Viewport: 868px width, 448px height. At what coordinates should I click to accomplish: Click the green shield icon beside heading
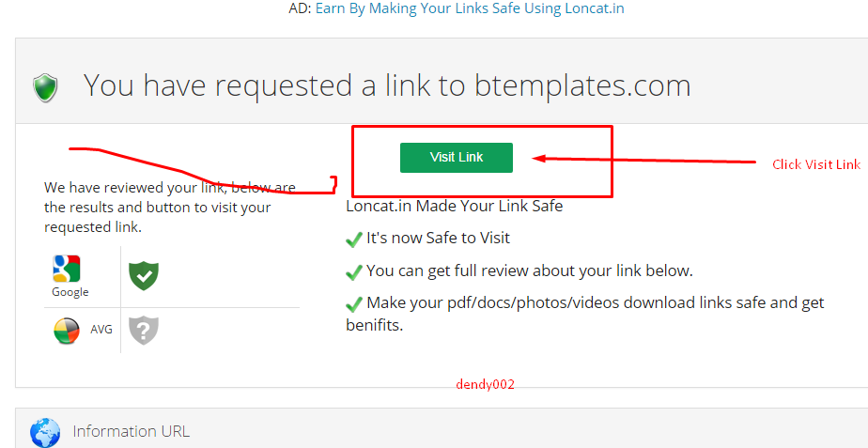[45, 87]
